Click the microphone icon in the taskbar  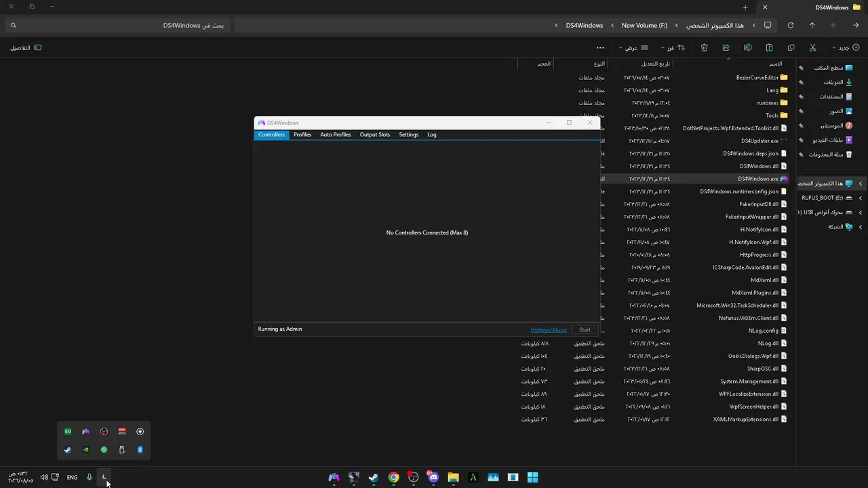point(89,477)
